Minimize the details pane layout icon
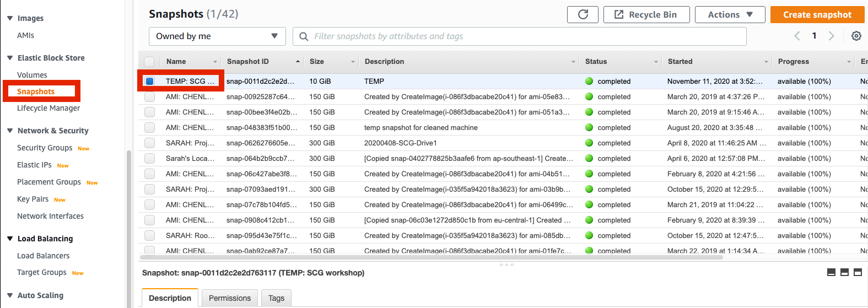 [x=832, y=272]
